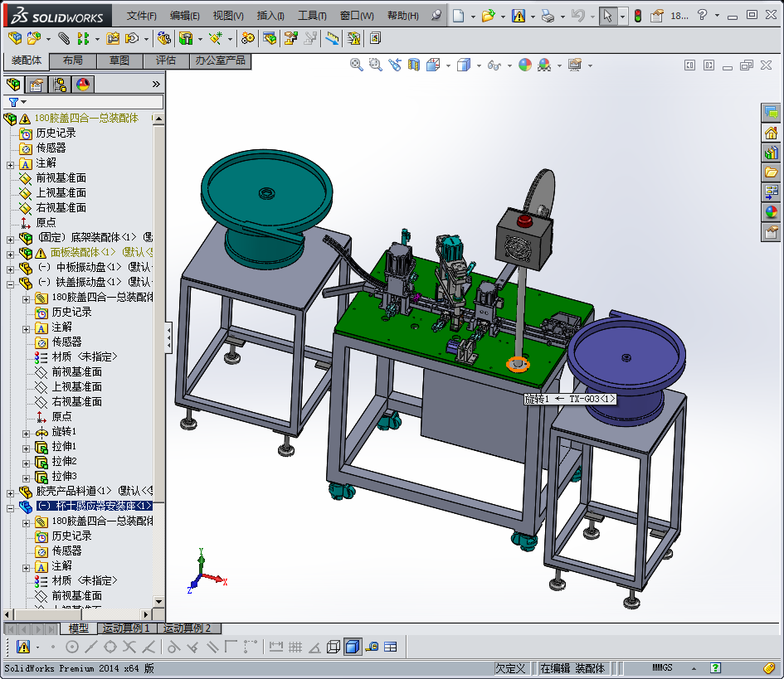Click the Exploded View icon
The width and height of the screenshot is (784, 679).
coord(291,38)
